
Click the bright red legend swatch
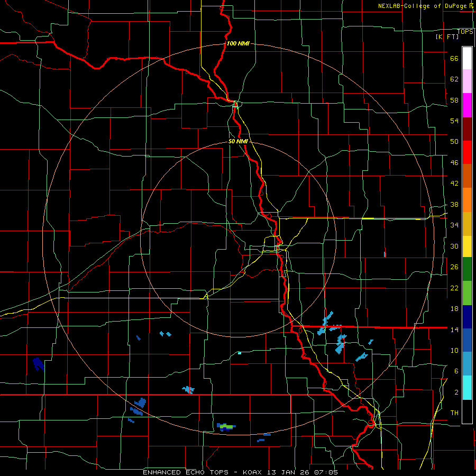467,152
